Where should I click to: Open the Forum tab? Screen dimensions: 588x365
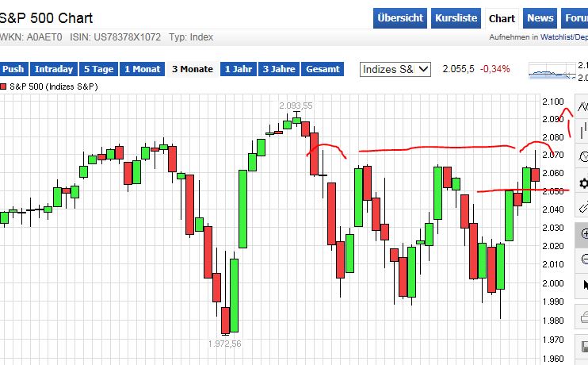click(x=575, y=18)
